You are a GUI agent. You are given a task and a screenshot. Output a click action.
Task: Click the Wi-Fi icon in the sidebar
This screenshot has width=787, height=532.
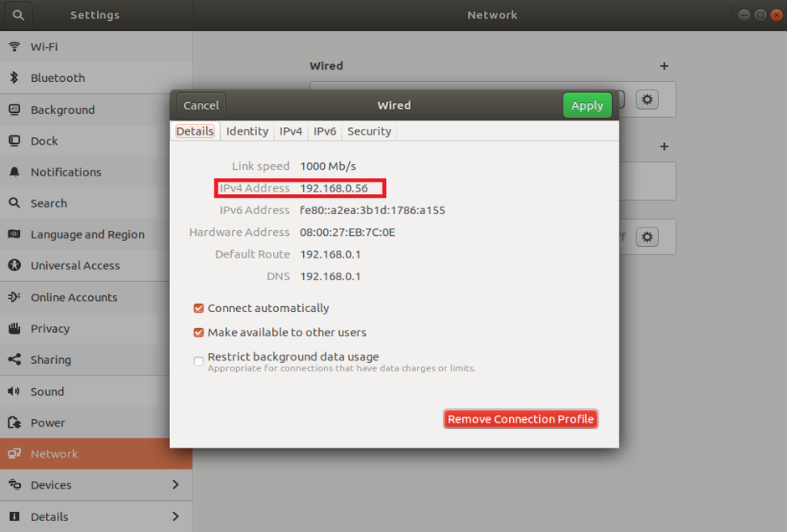tap(14, 47)
